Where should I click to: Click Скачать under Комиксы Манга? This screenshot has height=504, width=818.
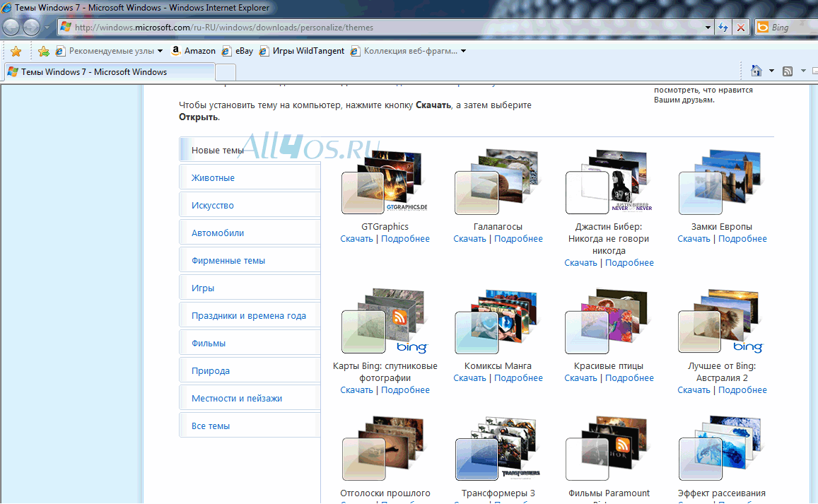(x=469, y=378)
